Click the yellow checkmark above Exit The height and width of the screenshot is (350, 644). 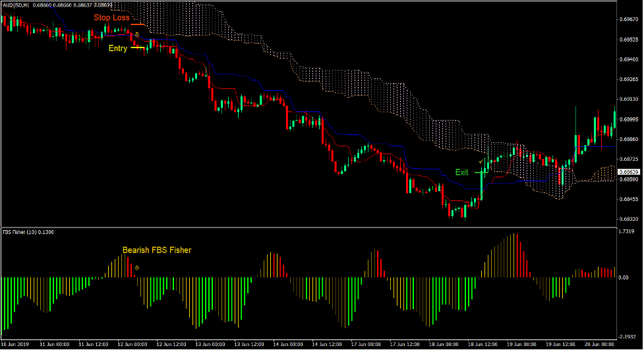pos(481,160)
